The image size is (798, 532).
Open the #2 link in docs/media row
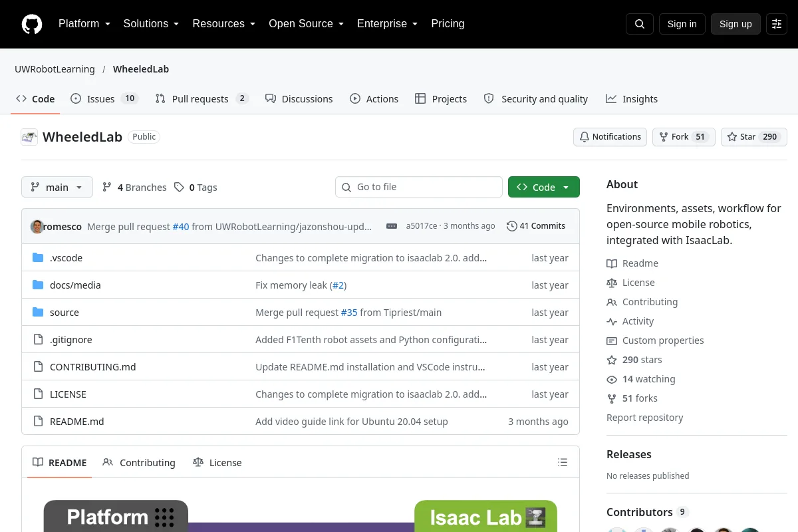coord(338,285)
